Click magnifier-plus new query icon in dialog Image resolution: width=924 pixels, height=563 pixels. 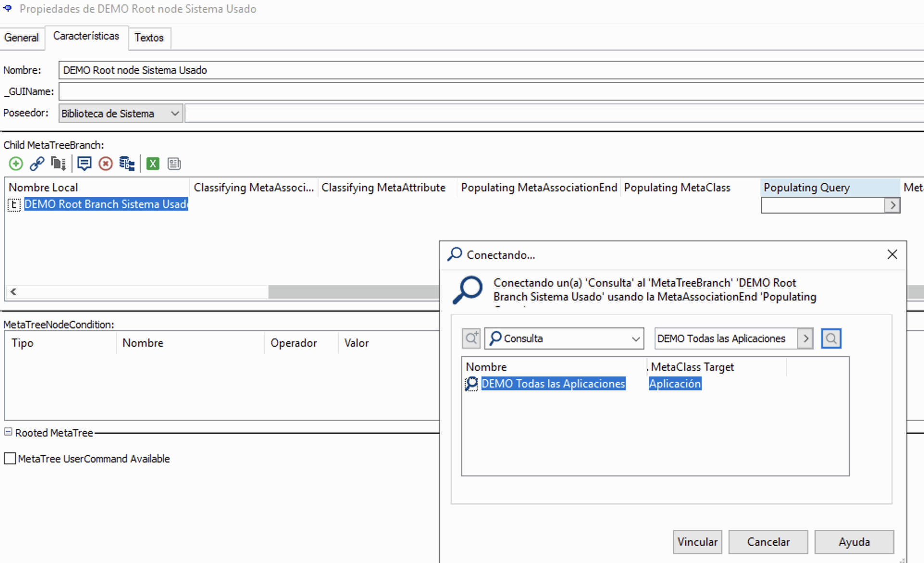pos(471,338)
